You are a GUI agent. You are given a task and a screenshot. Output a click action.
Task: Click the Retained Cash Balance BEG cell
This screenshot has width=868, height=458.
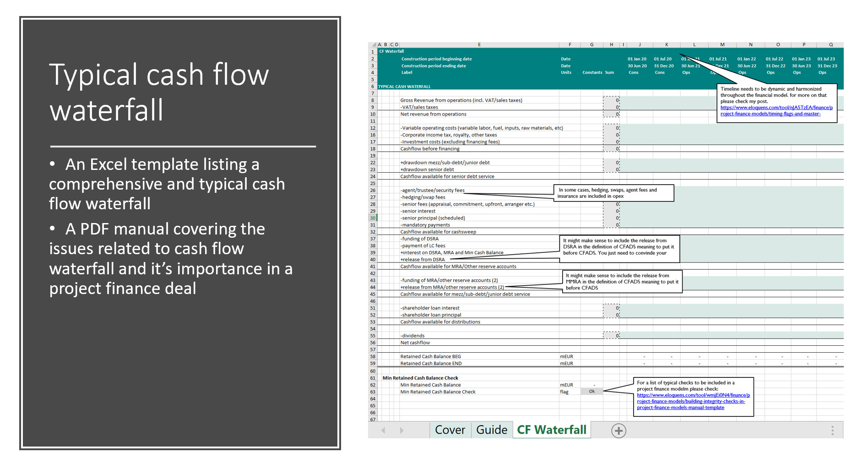[x=431, y=356]
